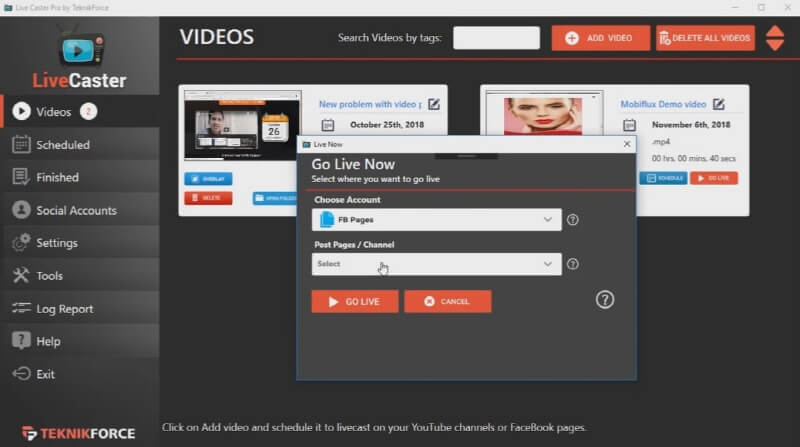Click the Log Report list icon
Image resolution: width=800 pixels, height=447 pixels.
(21, 308)
